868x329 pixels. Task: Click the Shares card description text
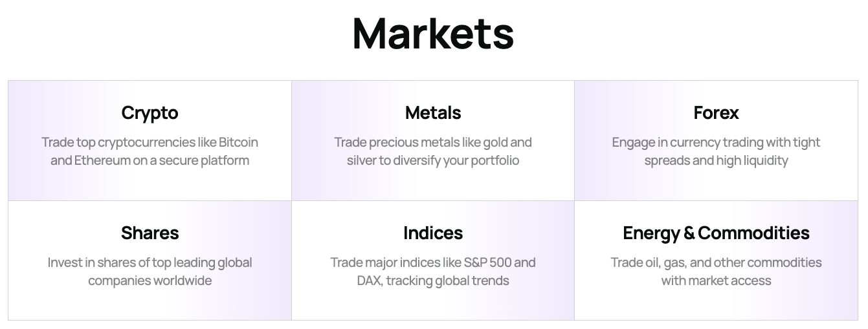150,271
